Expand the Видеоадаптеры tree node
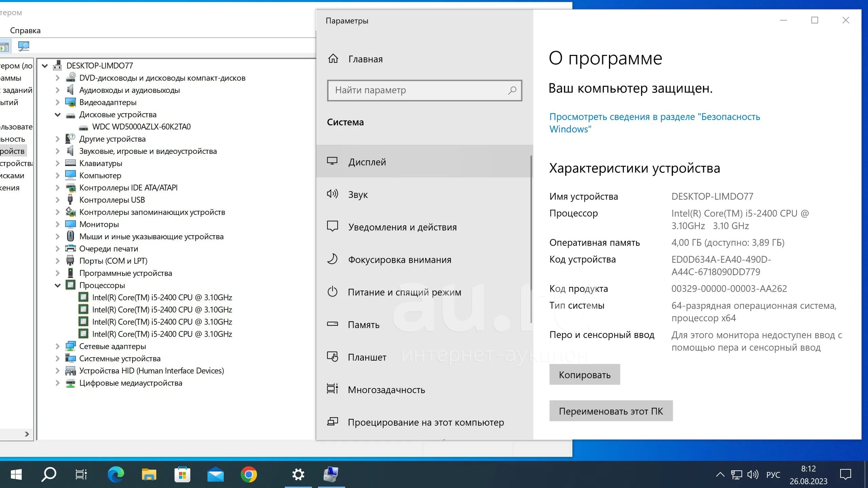The image size is (868, 488). click(x=58, y=102)
